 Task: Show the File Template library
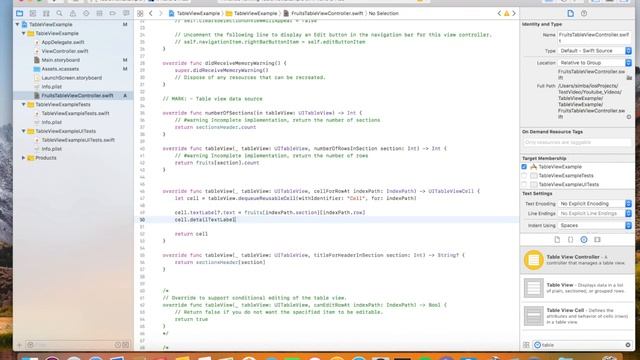click(557, 240)
